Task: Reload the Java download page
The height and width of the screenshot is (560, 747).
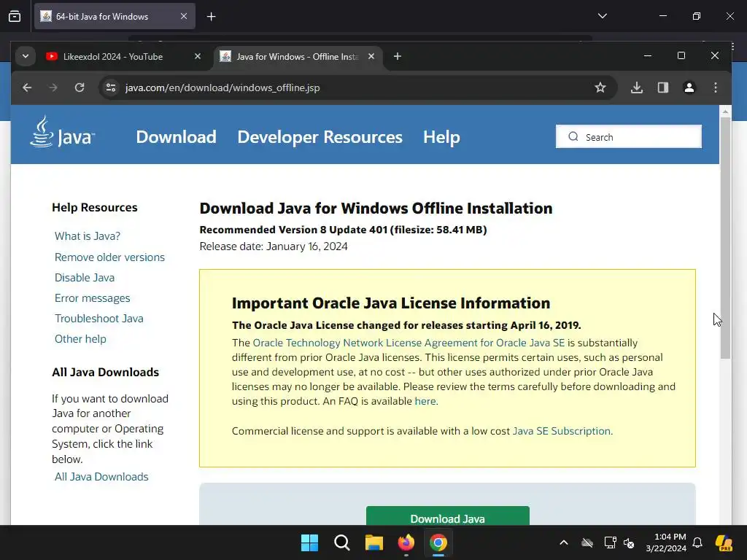Action: [80, 87]
